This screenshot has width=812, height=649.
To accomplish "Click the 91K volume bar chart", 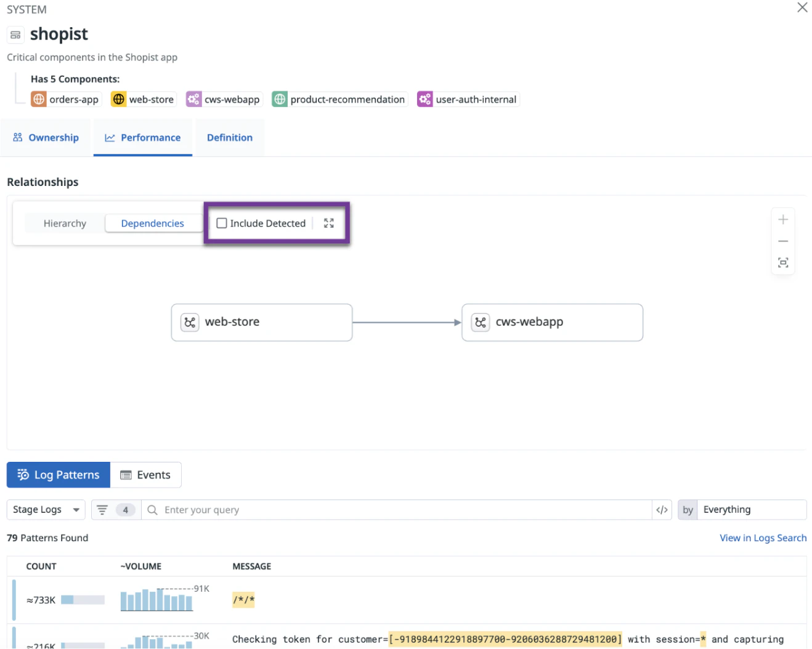I will [x=156, y=599].
